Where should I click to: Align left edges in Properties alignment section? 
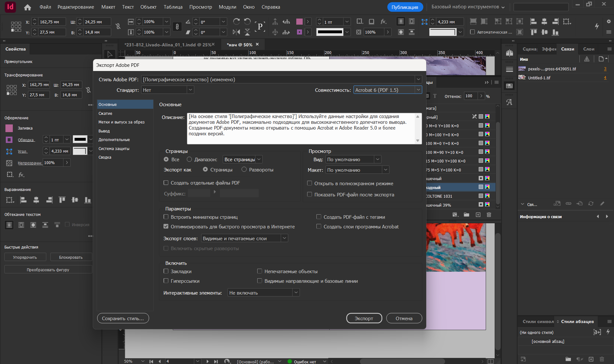coord(23,200)
